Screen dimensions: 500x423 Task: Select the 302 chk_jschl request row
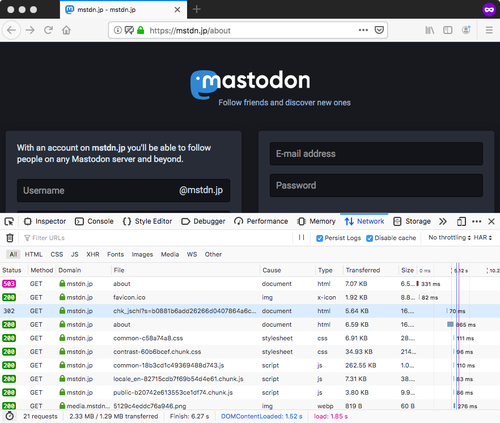(250, 311)
